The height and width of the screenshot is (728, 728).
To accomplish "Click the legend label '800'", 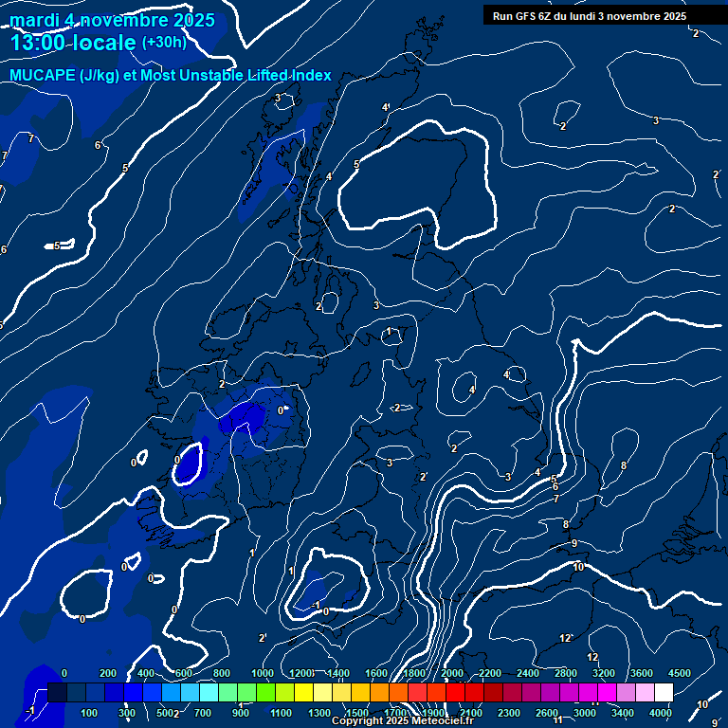I will click(x=222, y=673).
